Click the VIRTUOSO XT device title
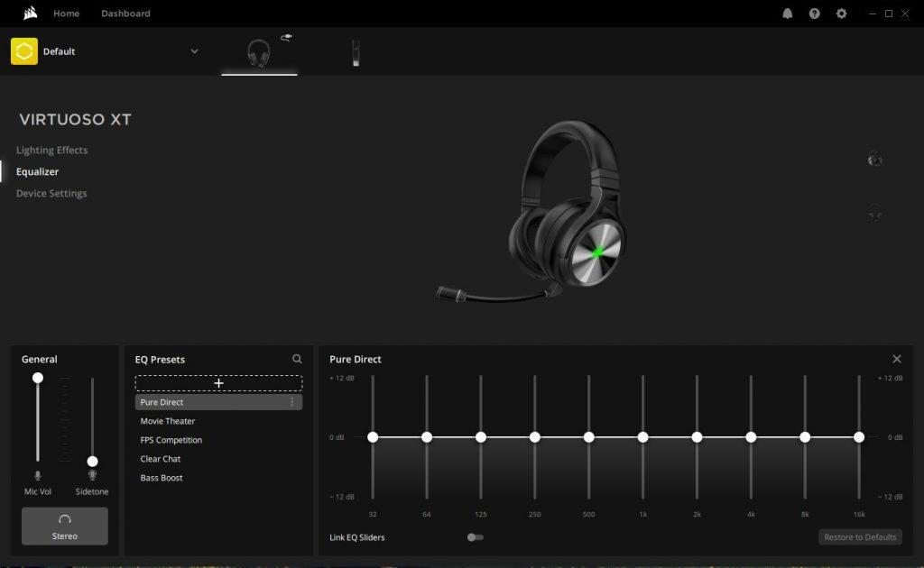 pos(76,120)
